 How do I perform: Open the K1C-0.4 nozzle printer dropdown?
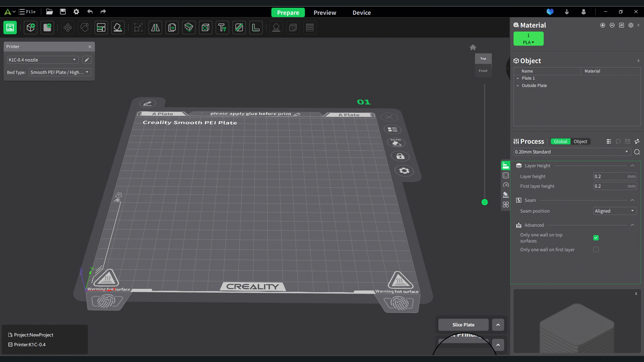42,60
